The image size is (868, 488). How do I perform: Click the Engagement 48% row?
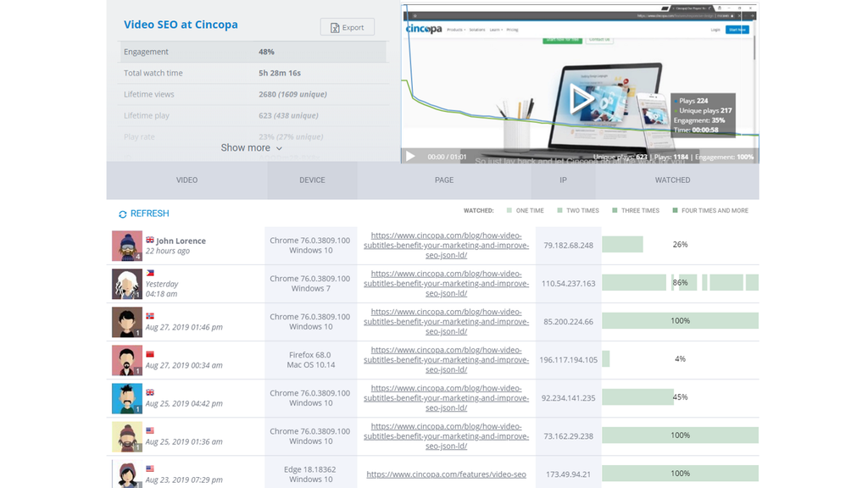[x=253, y=52]
